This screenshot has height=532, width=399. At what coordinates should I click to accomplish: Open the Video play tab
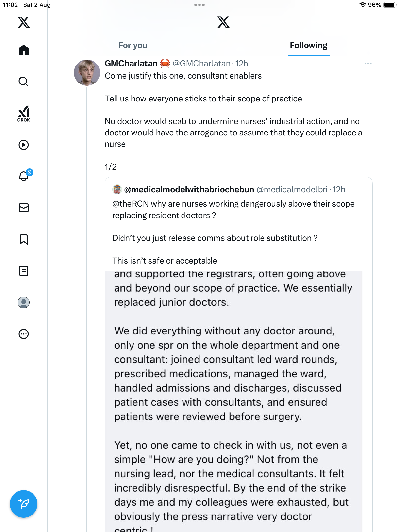(24, 145)
